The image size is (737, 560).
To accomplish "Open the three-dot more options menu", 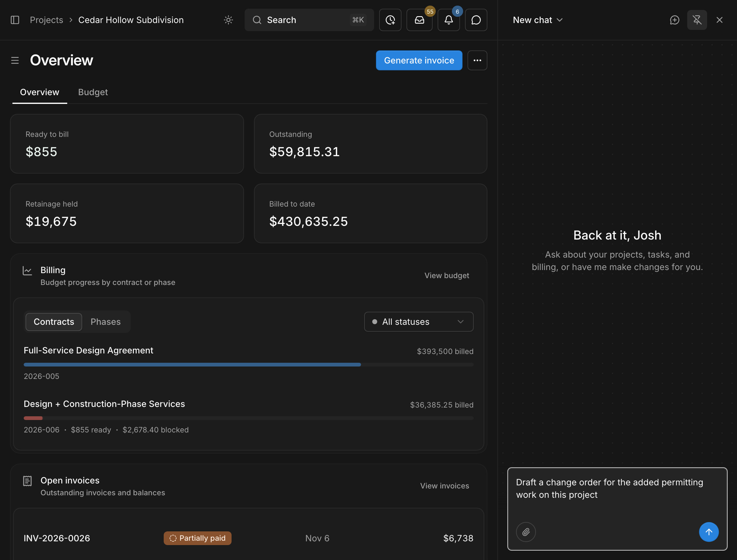I will (x=477, y=60).
